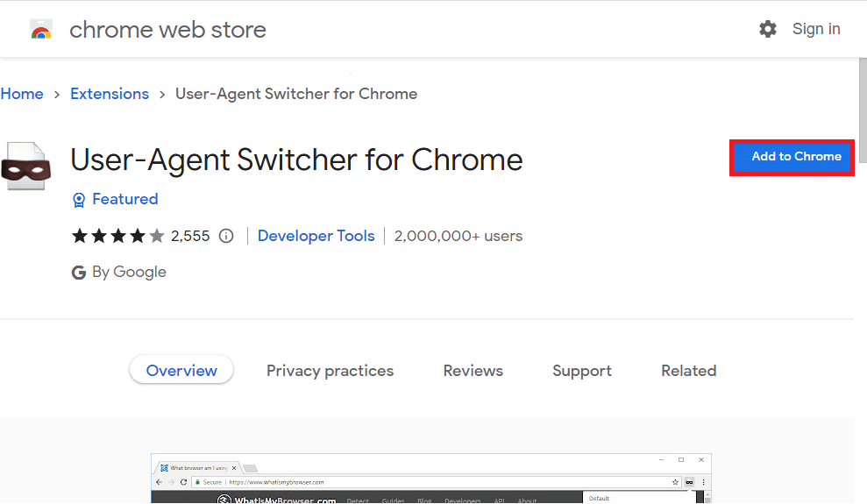Screen dimensions: 867x504
Task: Sign in to the web store
Action: click(x=816, y=29)
